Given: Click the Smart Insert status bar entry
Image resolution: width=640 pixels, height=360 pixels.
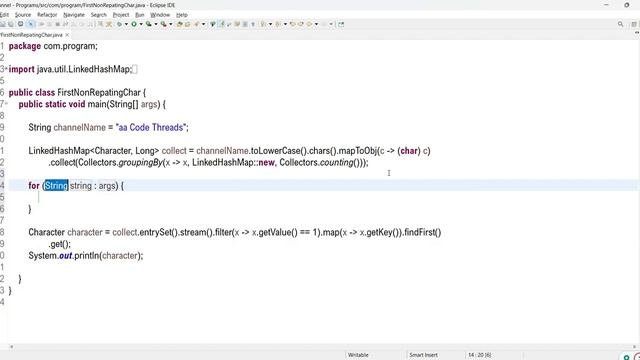Looking at the screenshot, I should coord(423,355).
